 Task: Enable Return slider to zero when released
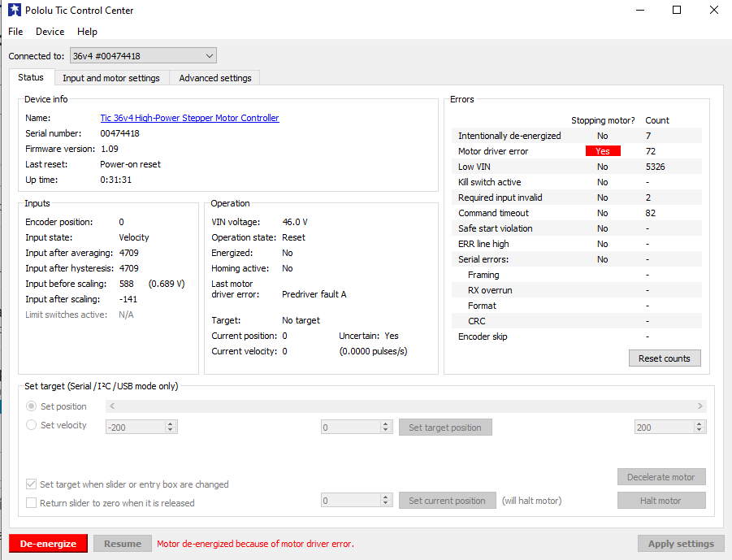coord(32,503)
